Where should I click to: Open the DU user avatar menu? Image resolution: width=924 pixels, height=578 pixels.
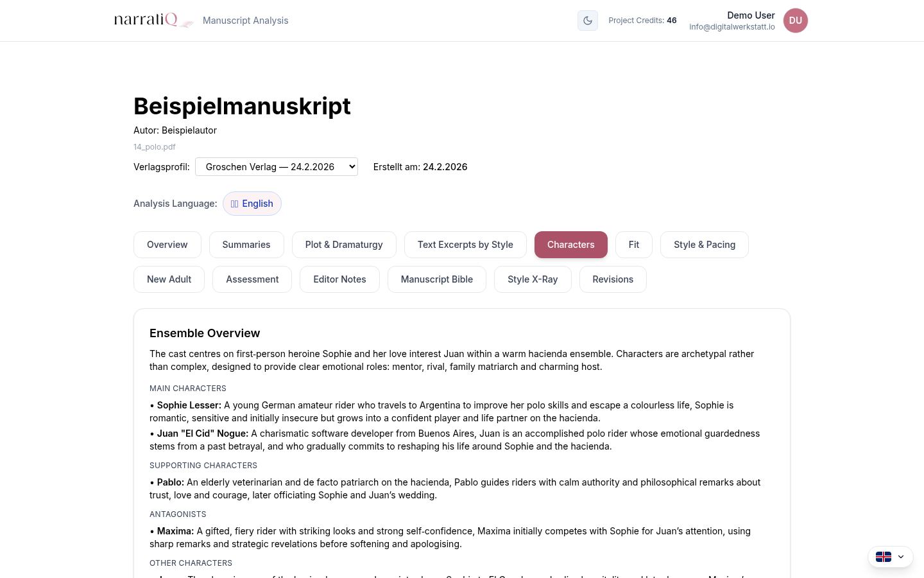click(795, 21)
